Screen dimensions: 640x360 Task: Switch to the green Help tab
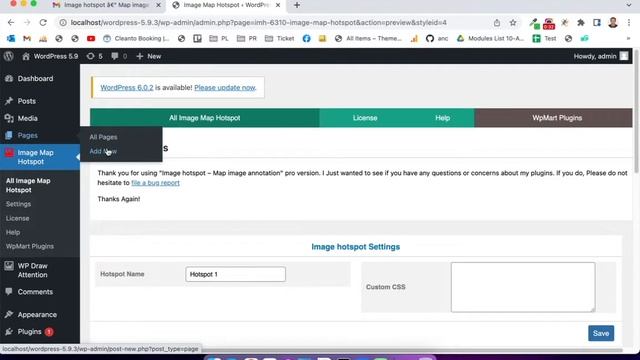click(x=442, y=118)
